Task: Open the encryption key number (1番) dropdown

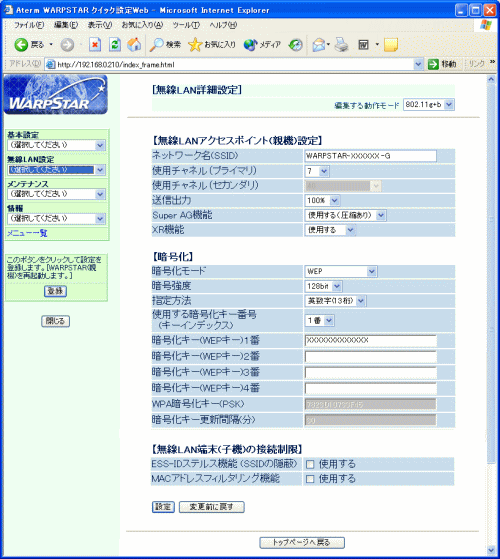Action: [x=319, y=320]
